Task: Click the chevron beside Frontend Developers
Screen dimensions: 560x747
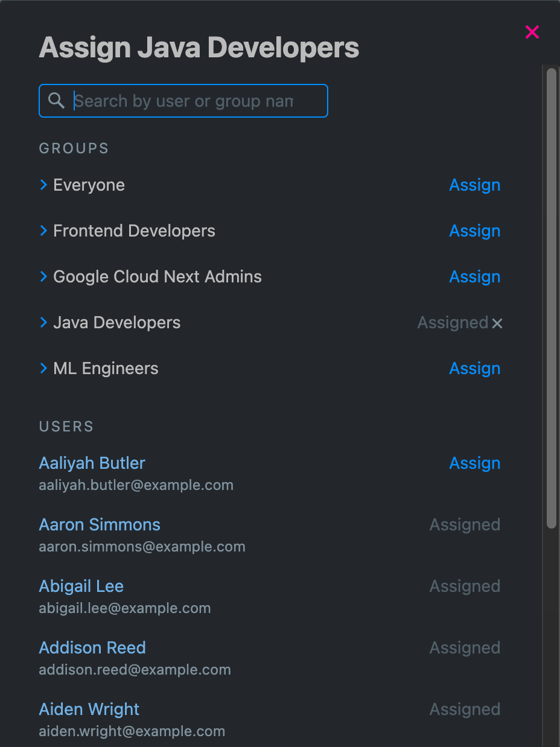Action: click(x=43, y=230)
